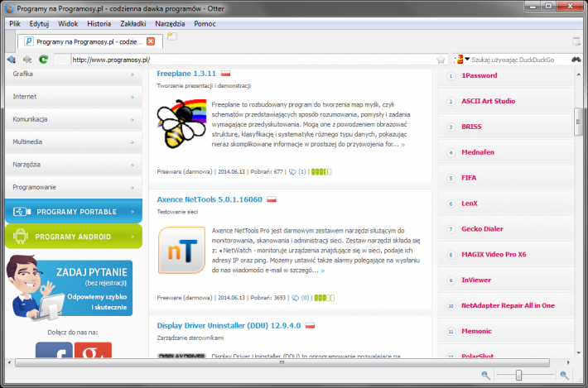Image resolution: width=588 pixels, height=388 pixels.
Task: Open the Widok menu
Action: pyautogui.click(x=68, y=24)
